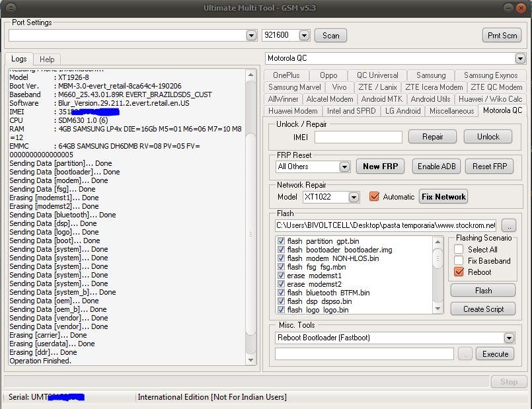
Task: Open the Huawei / Wiko Calc tab
Action: (490, 99)
